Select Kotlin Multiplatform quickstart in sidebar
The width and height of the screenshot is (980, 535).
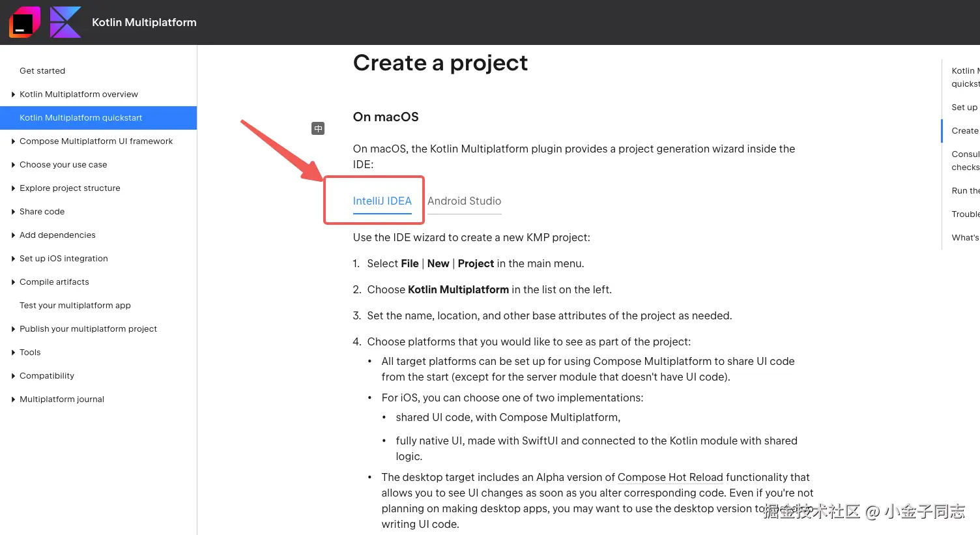[81, 118]
